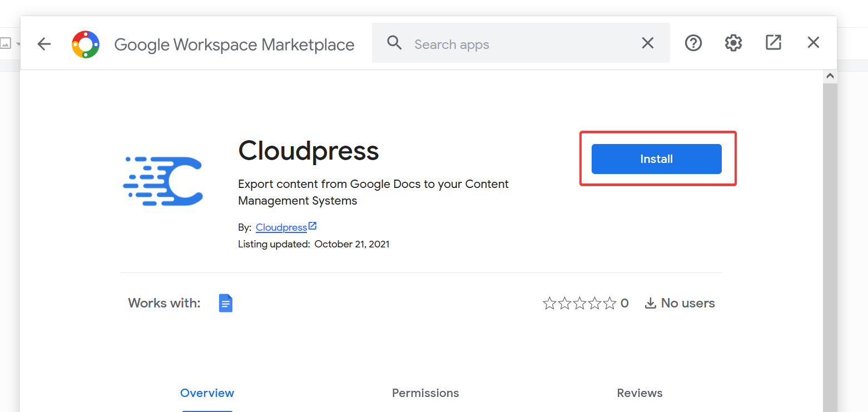
Task: Click the Google Docs icon beside Works with
Action: 226,303
